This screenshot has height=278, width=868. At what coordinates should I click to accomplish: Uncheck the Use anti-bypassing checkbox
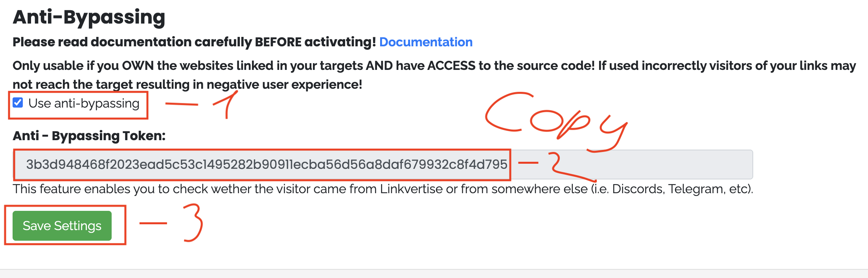(x=18, y=103)
